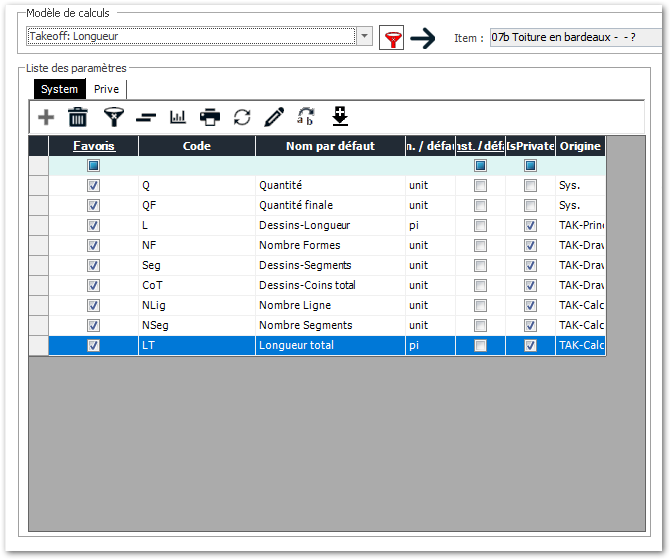Click the rename 'ab' icon in toolbar
This screenshot has width=671, height=560.
[306, 117]
